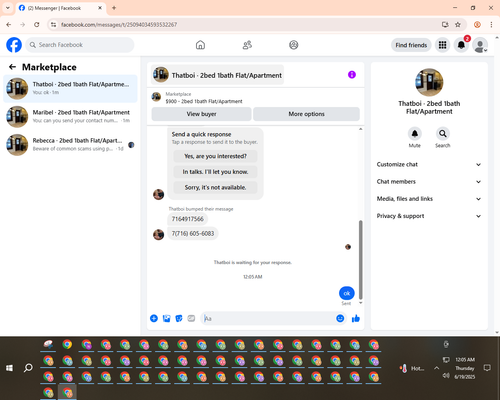
Task: Open the Facebook menu grid icon
Action: tap(442, 45)
